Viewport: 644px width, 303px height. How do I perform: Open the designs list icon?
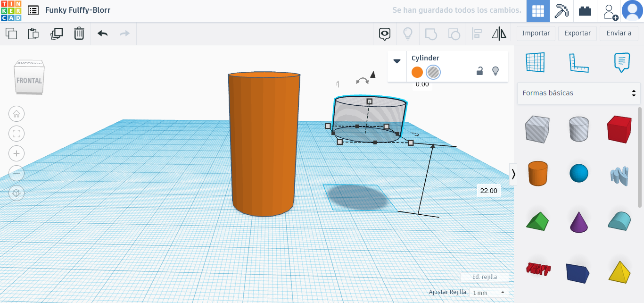33,10
